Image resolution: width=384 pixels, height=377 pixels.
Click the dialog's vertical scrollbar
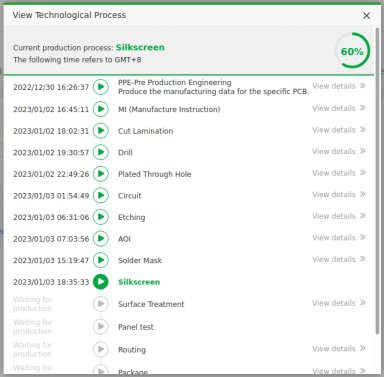click(x=377, y=180)
